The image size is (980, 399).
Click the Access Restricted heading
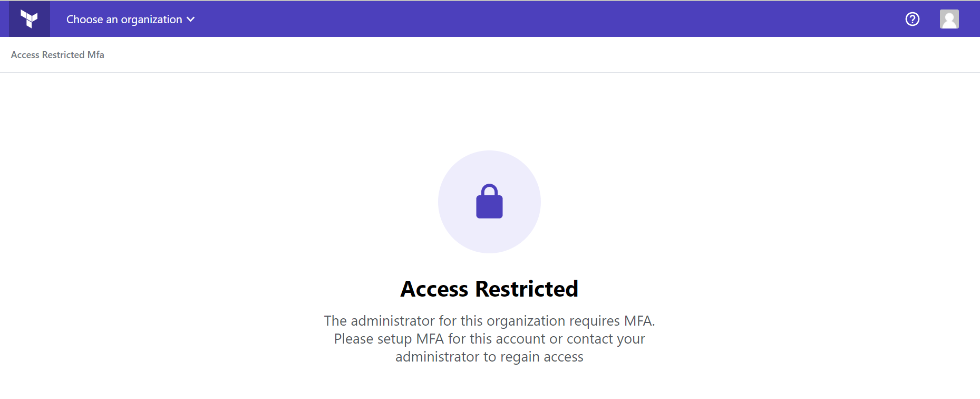click(489, 289)
